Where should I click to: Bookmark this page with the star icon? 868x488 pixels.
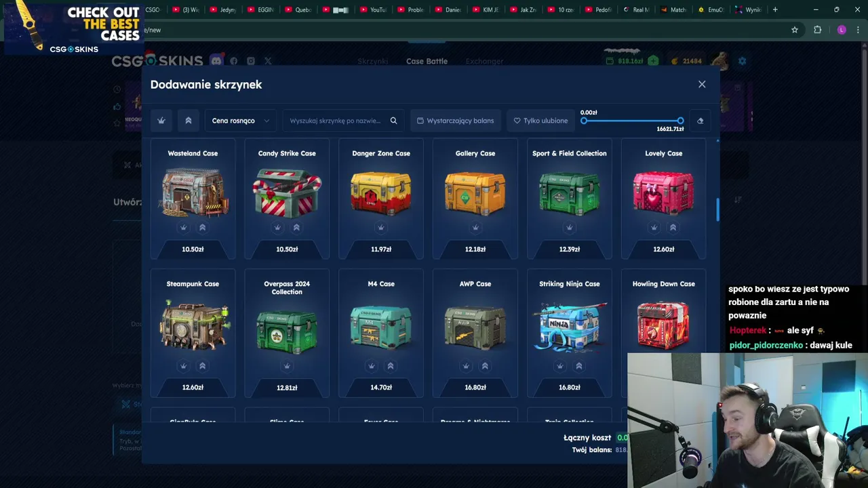795,30
